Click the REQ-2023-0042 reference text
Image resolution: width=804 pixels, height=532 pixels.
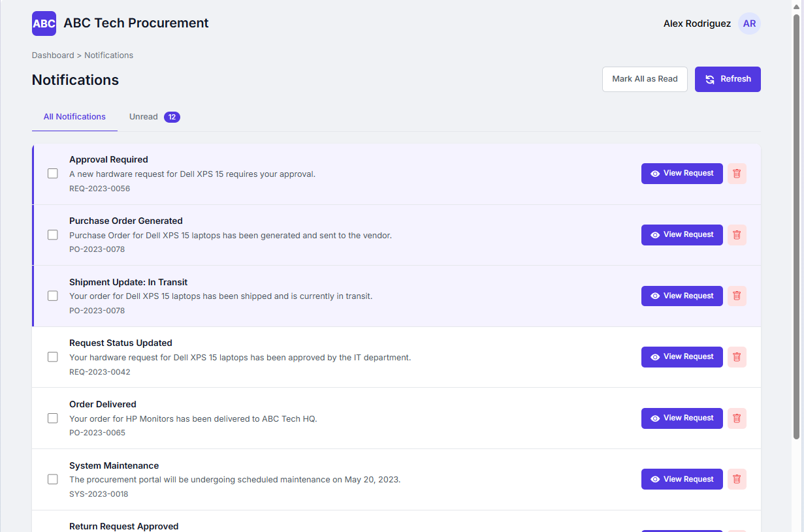(x=100, y=372)
